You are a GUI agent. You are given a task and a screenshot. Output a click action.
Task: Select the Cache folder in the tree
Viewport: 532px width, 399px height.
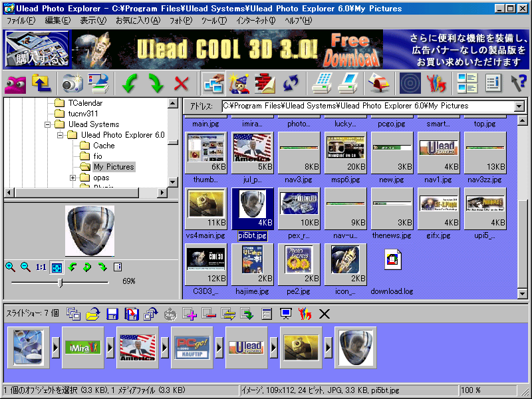tap(104, 146)
